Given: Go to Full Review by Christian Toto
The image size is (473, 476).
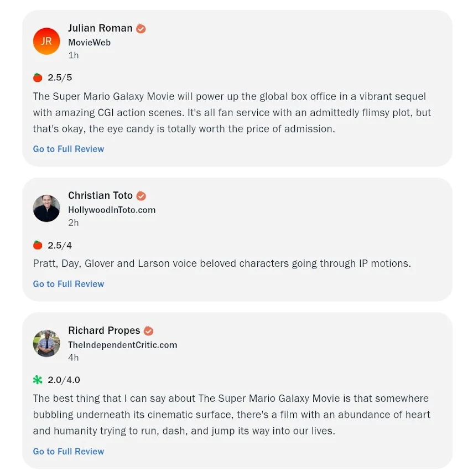Looking at the screenshot, I should [x=69, y=284].
